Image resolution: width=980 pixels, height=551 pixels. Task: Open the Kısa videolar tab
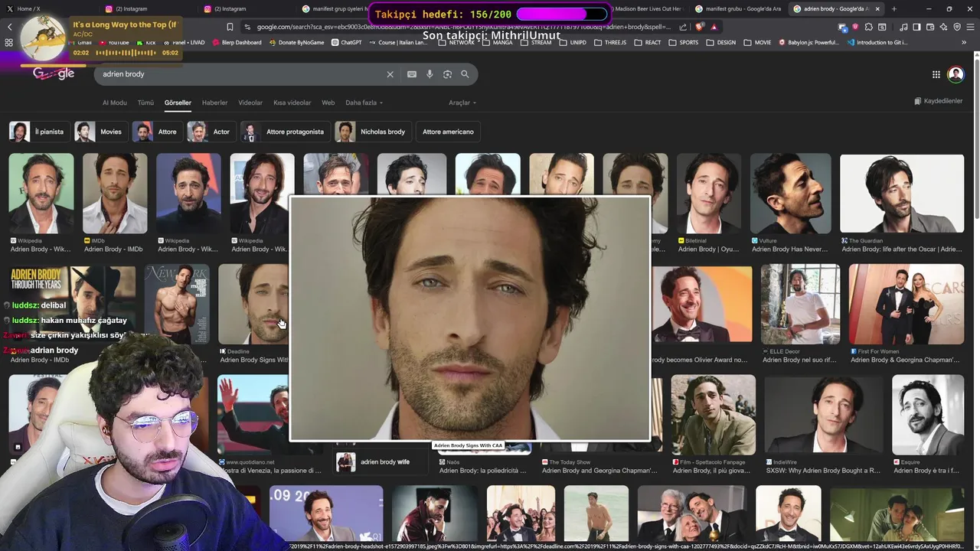pyautogui.click(x=292, y=103)
